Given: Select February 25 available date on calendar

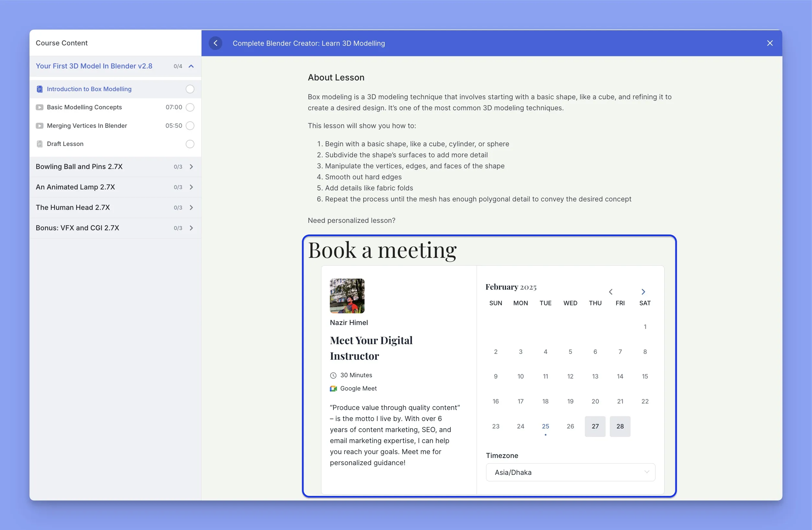Looking at the screenshot, I should click(x=545, y=427).
